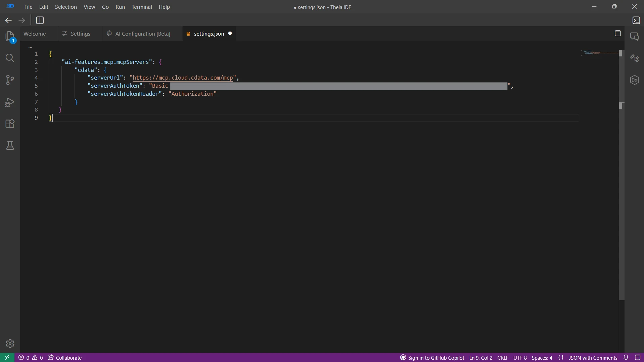Open notifications bell icon
Image resolution: width=644 pixels, height=362 pixels.
(x=626, y=358)
